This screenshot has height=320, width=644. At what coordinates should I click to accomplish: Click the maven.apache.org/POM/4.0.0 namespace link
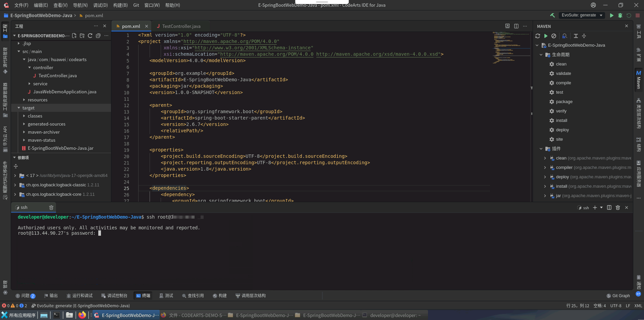230,41
